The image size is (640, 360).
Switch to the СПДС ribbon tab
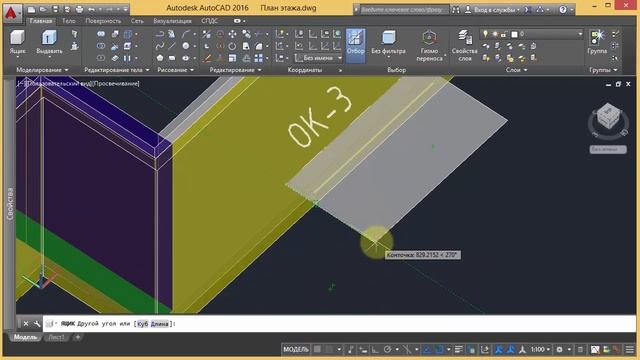tap(209, 21)
